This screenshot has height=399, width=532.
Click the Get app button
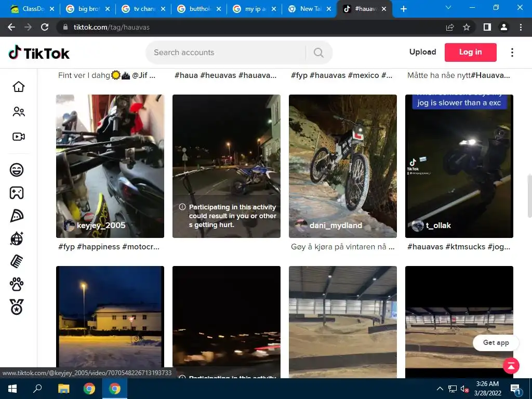[496, 343]
